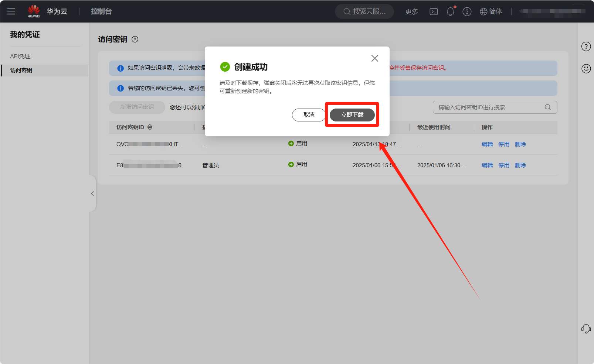594x364 pixels.
Task: Click help icon beside 访问密钥 title
Action: [135, 40]
